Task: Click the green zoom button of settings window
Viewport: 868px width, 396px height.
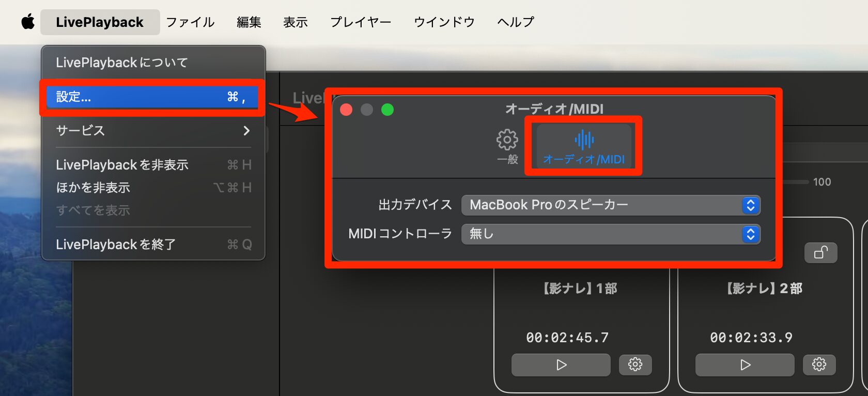Action: (388, 110)
